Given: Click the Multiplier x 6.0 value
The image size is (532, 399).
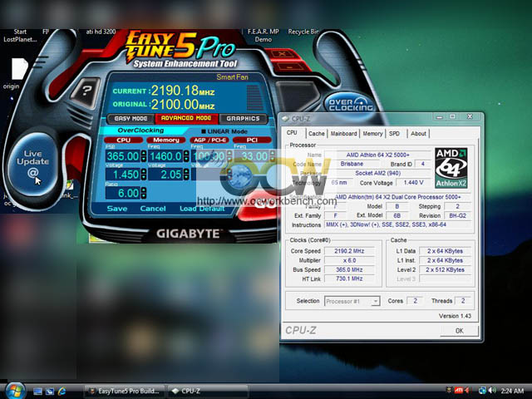Looking at the screenshot, I should [x=349, y=260].
